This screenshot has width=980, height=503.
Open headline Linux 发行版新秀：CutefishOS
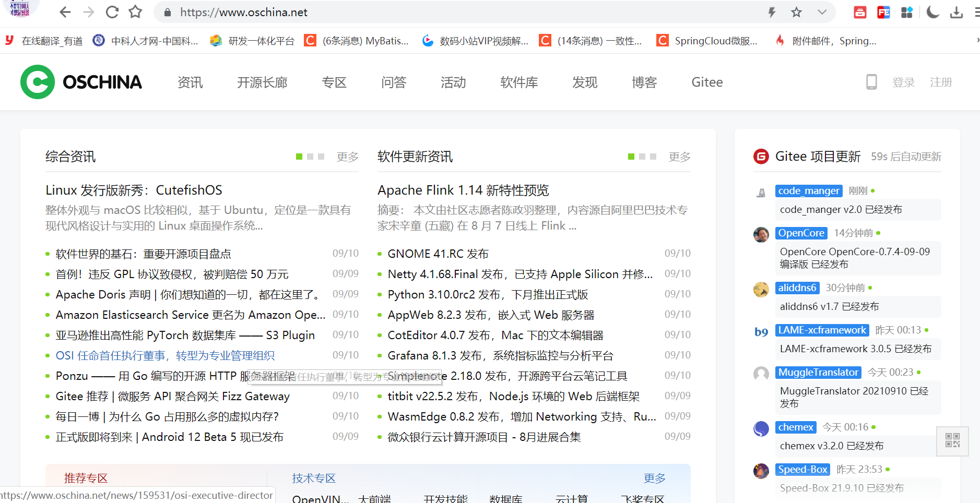coord(134,190)
